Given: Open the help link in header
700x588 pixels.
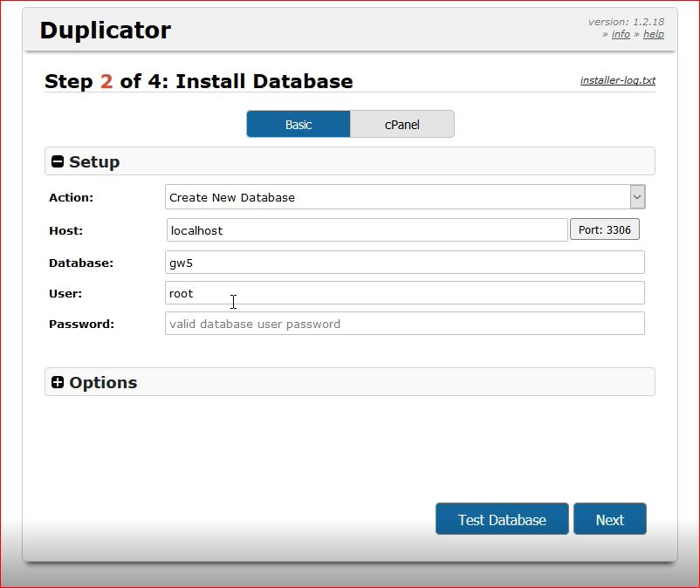Looking at the screenshot, I should (654, 34).
